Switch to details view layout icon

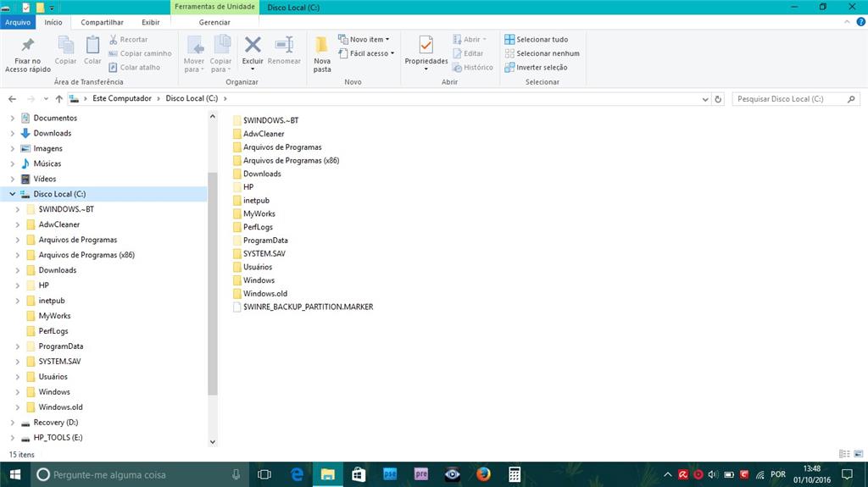coord(844,454)
